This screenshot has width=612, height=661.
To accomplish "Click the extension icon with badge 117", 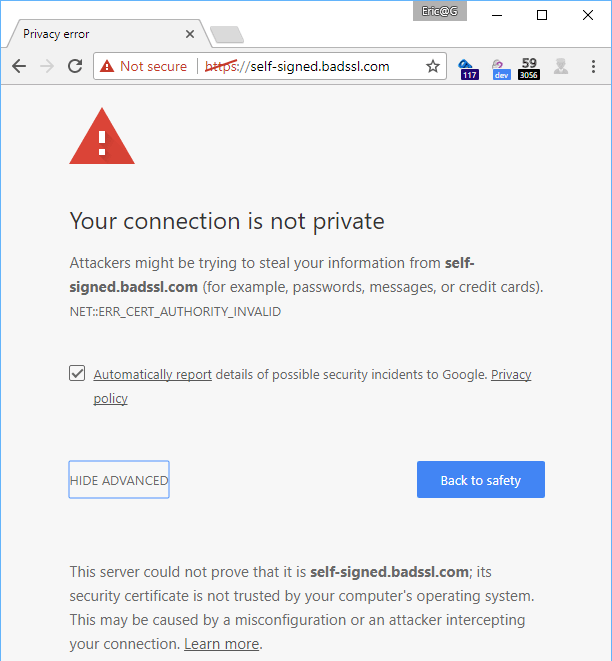I will tap(468, 68).
